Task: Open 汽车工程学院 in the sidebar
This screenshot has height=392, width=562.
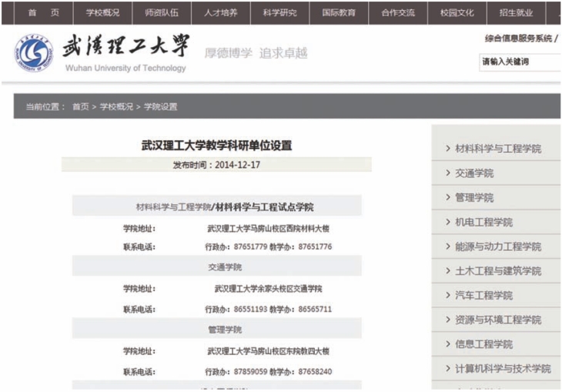Action: 484,295
